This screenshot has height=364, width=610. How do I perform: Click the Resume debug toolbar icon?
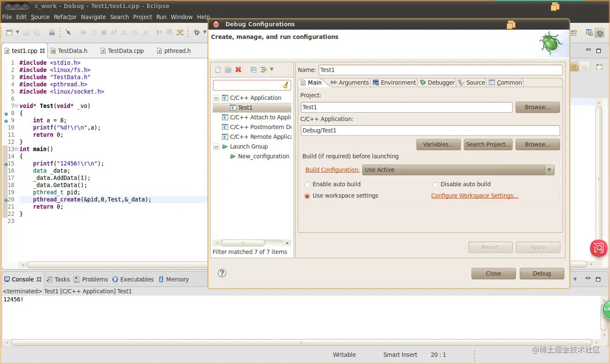coord(83,32)
